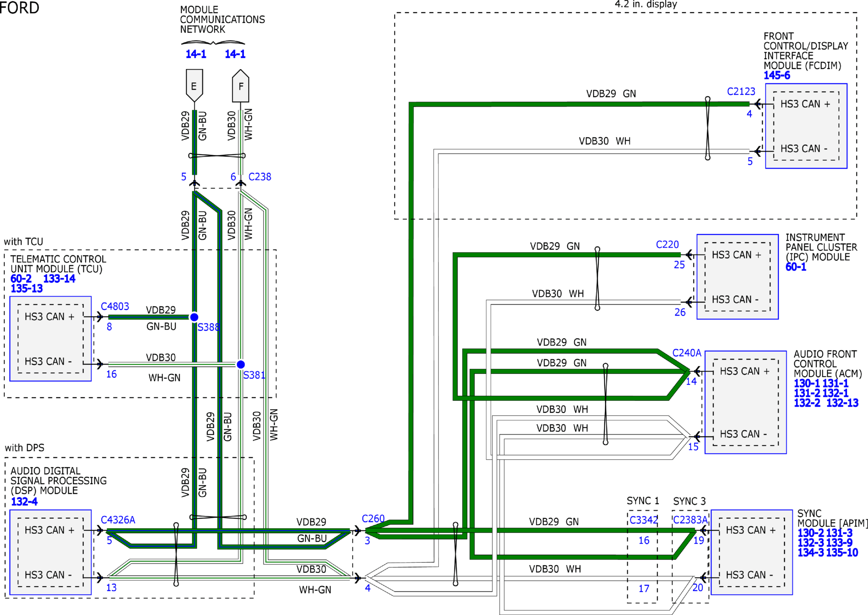Click the "SYNC 3" label
868x615 pixels.
[x=689, y=501]
